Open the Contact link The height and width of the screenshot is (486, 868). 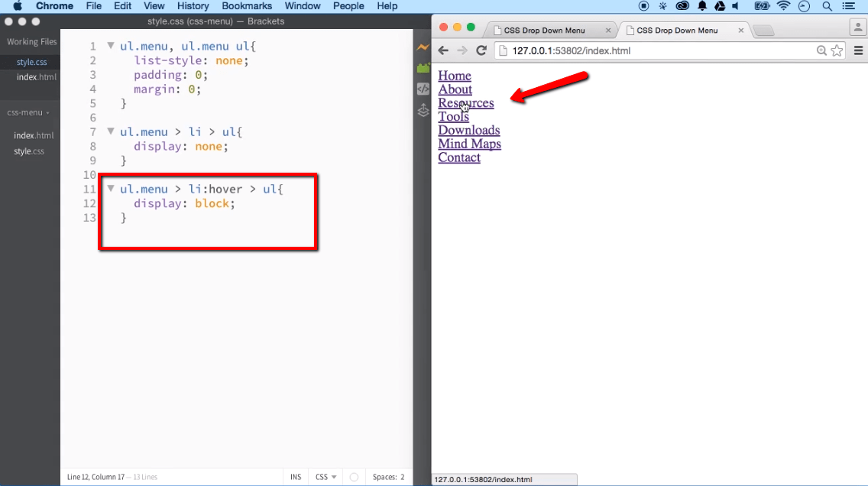(459, 157)
